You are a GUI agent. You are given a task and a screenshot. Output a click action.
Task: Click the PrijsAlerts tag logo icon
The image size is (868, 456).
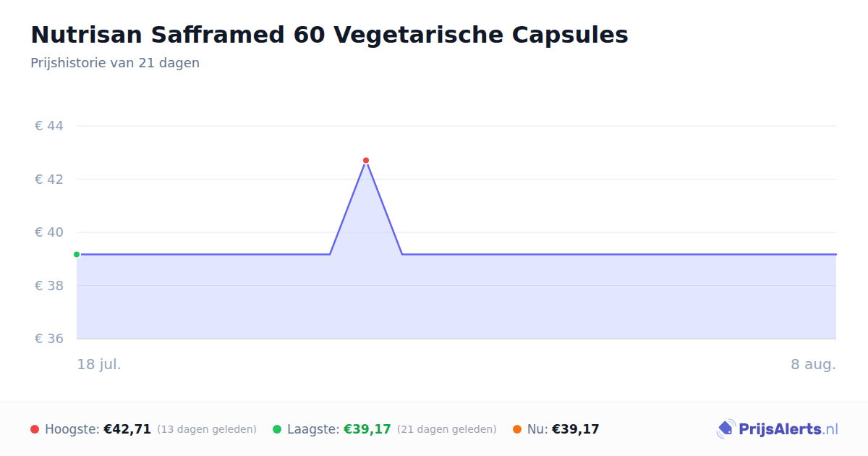pyautogui.click(x=726, y=429)
